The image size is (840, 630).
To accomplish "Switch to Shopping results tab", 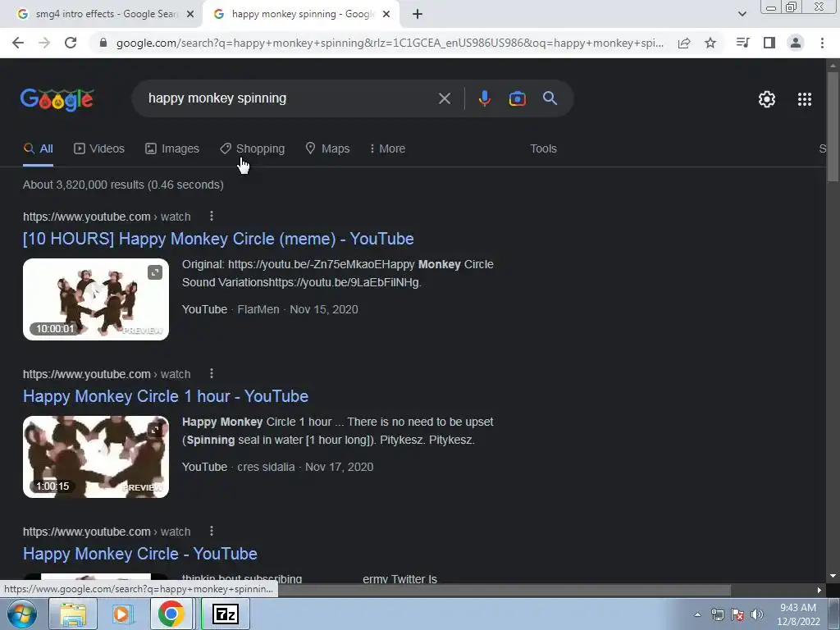I will 253,149.
